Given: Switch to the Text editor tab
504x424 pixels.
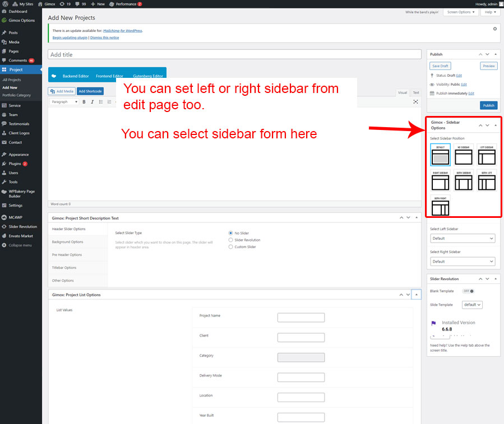Looking at the screenshot, I should click(x=416, y=93).
